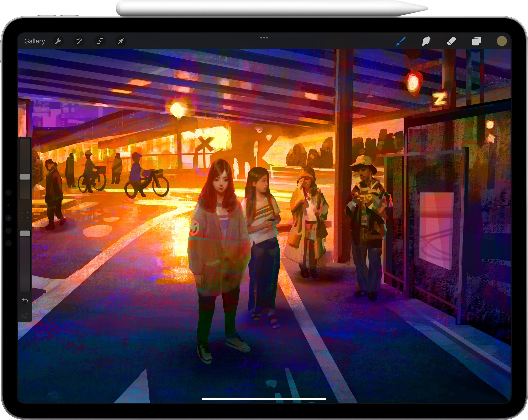Select the Brush paint tool
Image resolution: width=528 pixels, height=420 pixels.
401,41
